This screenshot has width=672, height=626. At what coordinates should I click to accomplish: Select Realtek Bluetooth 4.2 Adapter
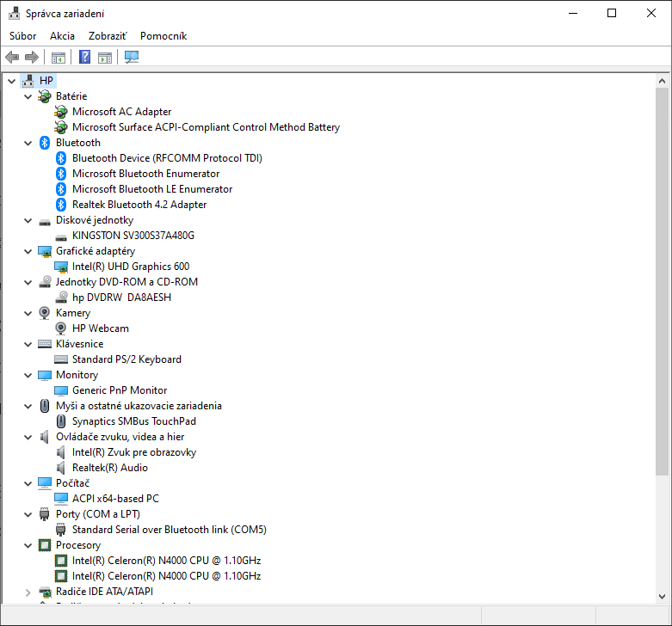(x=139, y=205)
